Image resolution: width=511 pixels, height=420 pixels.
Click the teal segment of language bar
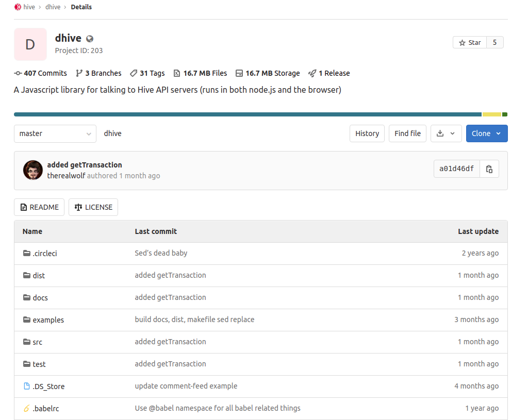[248, 114]
